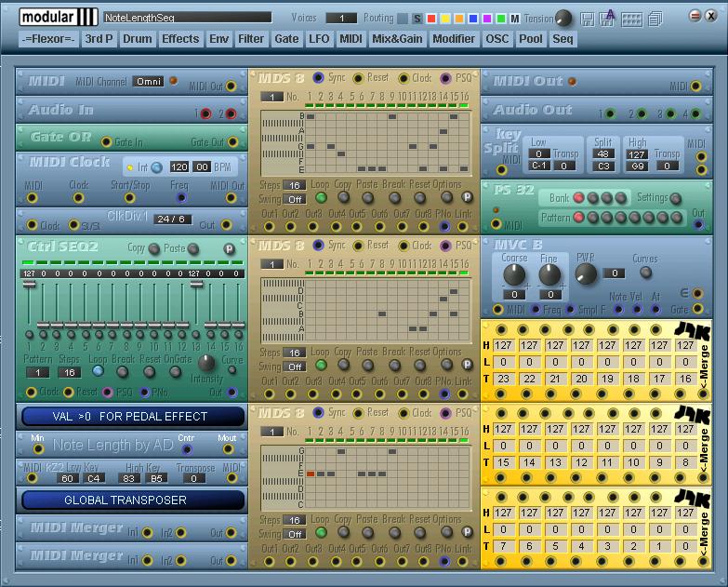Open the Swing Off selector on bottom MDS 8

(295, 535)
